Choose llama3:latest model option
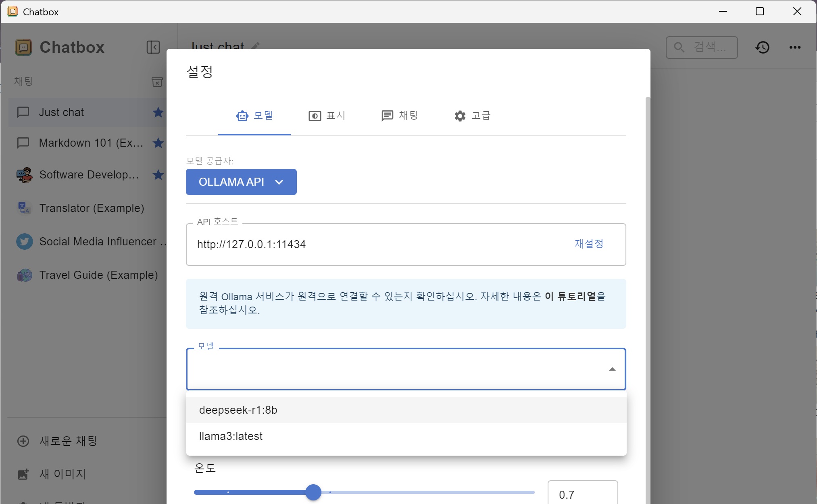817x504 pixels. (231, 436)
